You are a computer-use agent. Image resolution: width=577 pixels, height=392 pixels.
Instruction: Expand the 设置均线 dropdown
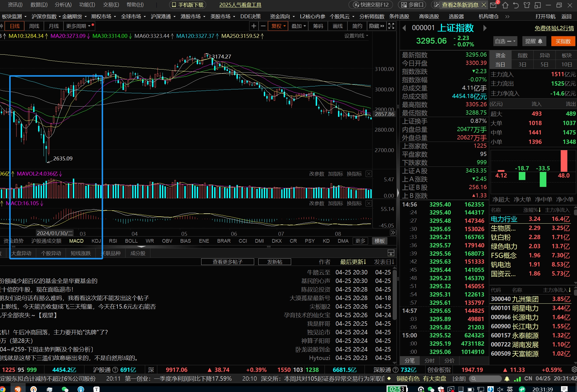(x=356, y=36)
